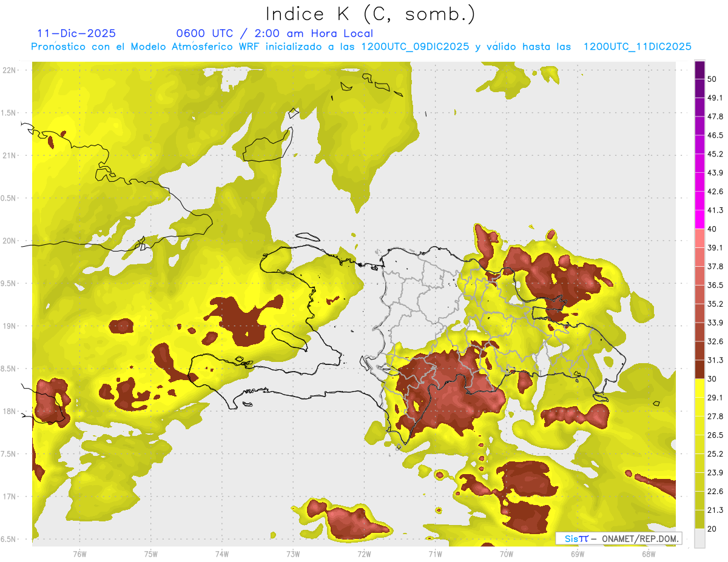Click the '30' color scale value

712,379
